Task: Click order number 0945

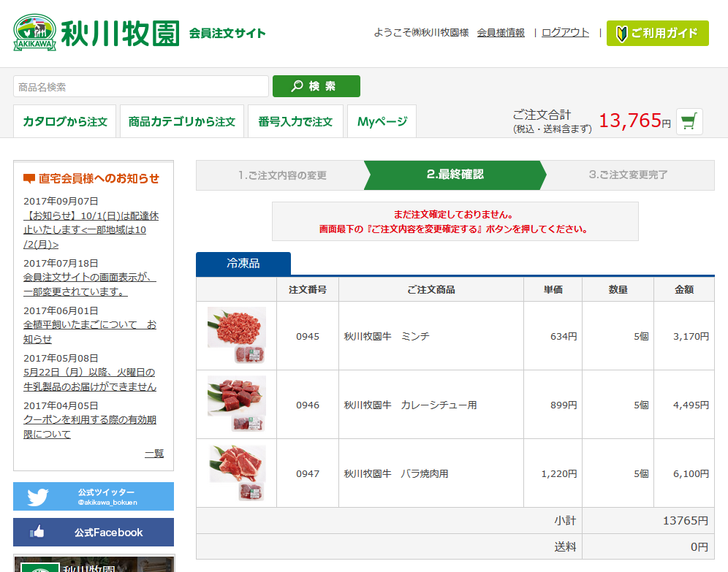Action: click(x=308, y=336)
